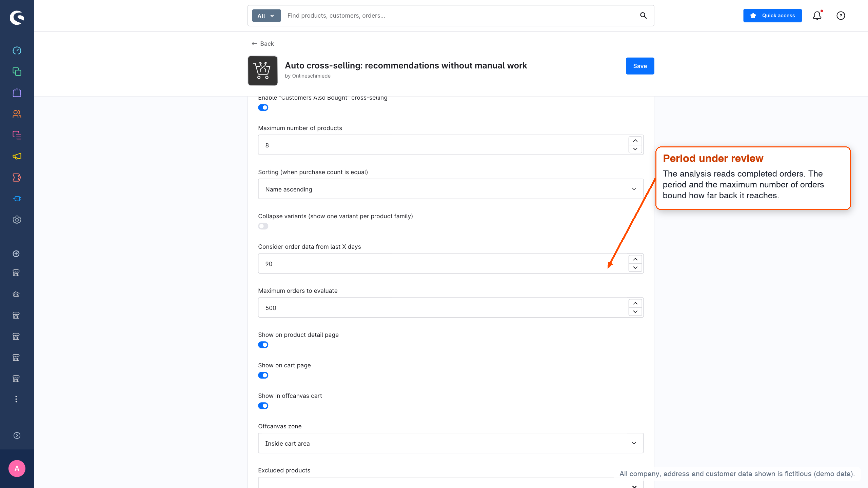Click the Shopware logo in the sidebar

(x=17, y=18)
